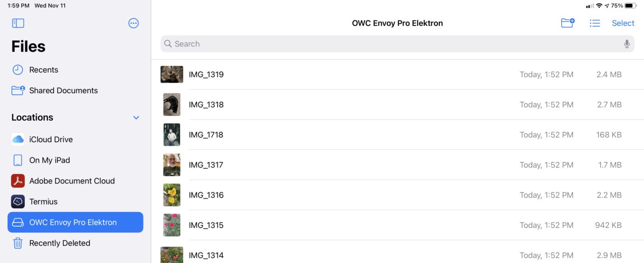Create a new folder with the folder-plus icon
The height and width of the screenshot is (263, 644).
[568, 23]
